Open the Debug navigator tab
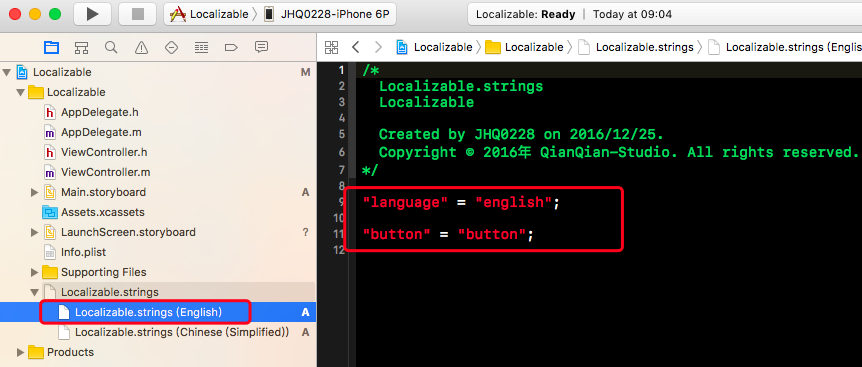The width and height of the screenshot is (862, 367). point(201,48)
